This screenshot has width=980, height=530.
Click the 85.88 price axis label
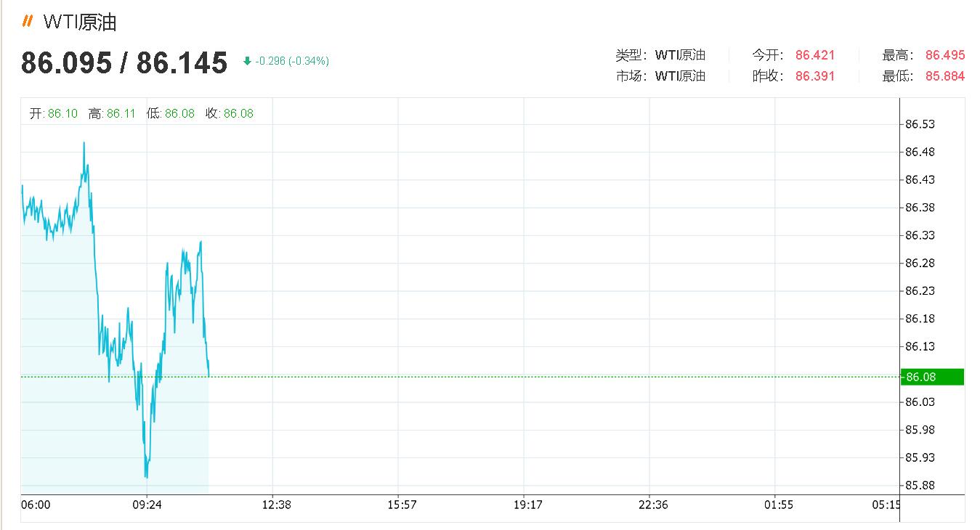(x=920, y=485)
